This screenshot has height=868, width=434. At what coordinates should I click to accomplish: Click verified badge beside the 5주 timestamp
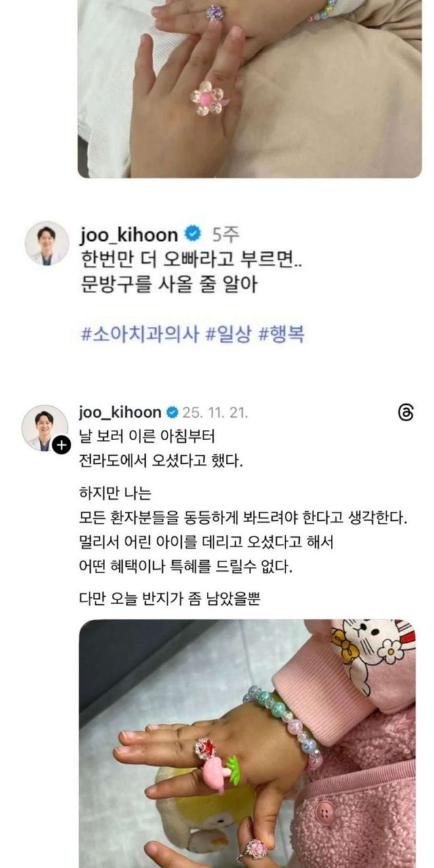[x=193, y=235]
